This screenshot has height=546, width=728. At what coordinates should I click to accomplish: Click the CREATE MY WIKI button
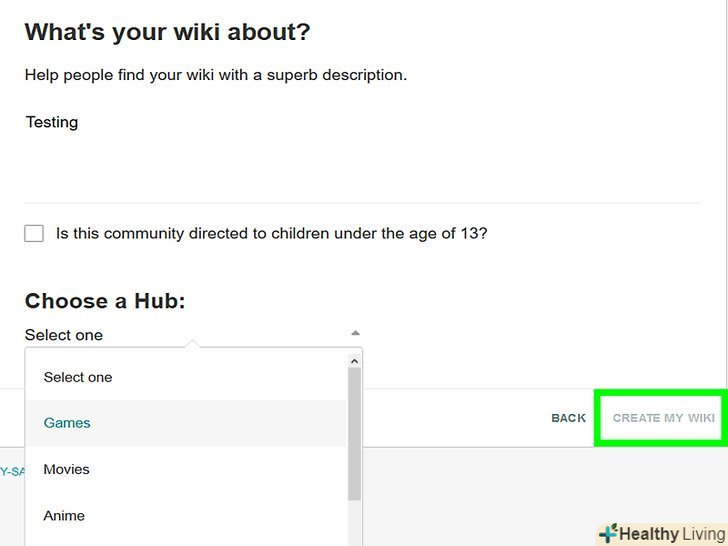[663, 418]
